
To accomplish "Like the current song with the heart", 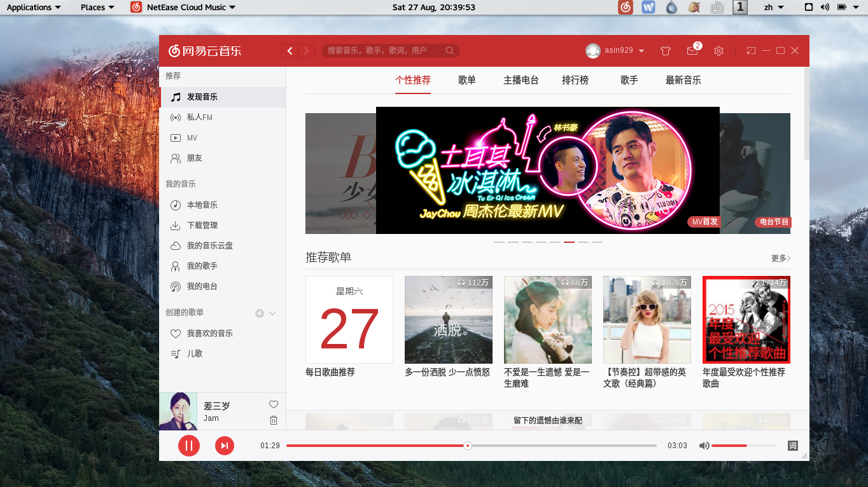I will coord(274,404).
